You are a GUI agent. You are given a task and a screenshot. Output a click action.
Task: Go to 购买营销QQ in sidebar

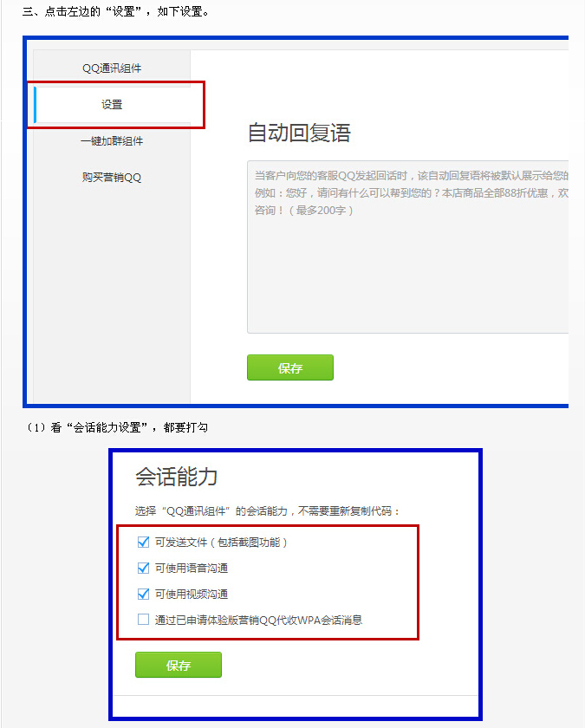click(112, 177)
